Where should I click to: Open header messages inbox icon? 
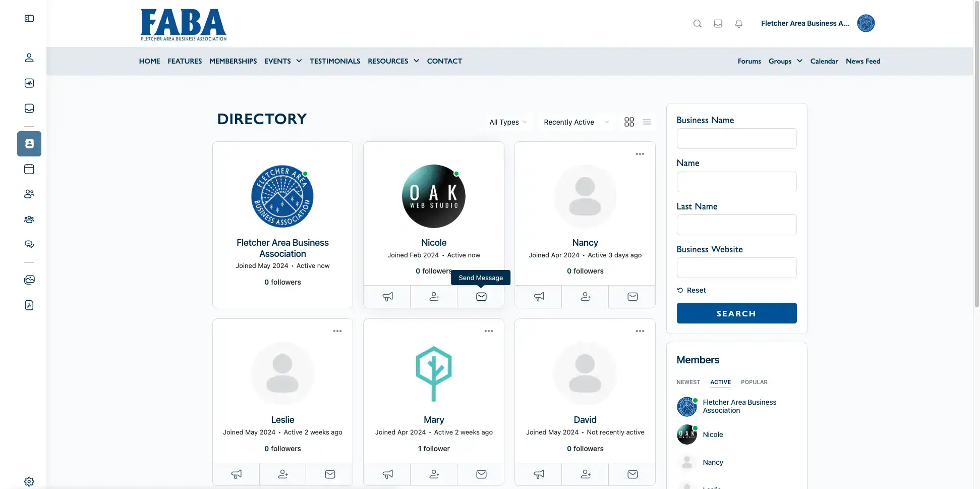[718, 24]
